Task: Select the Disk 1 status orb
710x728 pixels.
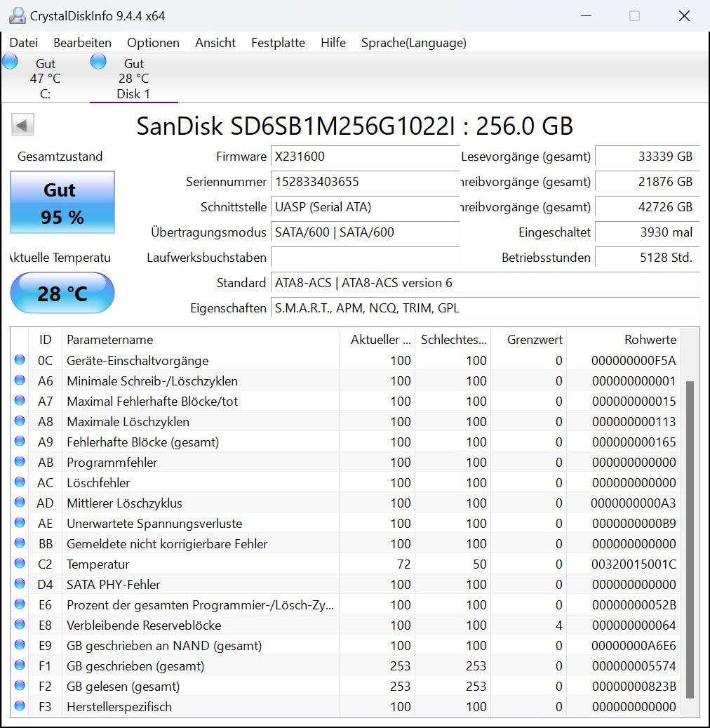Action: [98, 61]
